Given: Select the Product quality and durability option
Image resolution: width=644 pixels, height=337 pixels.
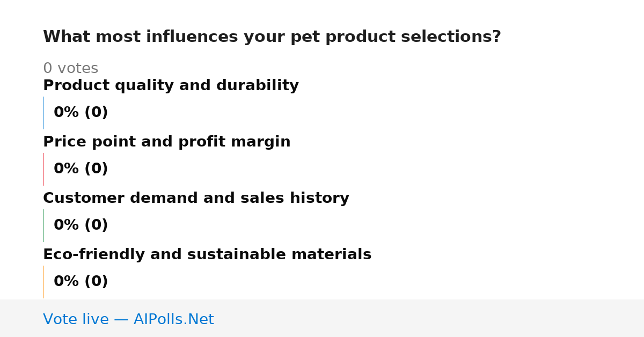Looking at the screenshot, I should pos(171,85).
